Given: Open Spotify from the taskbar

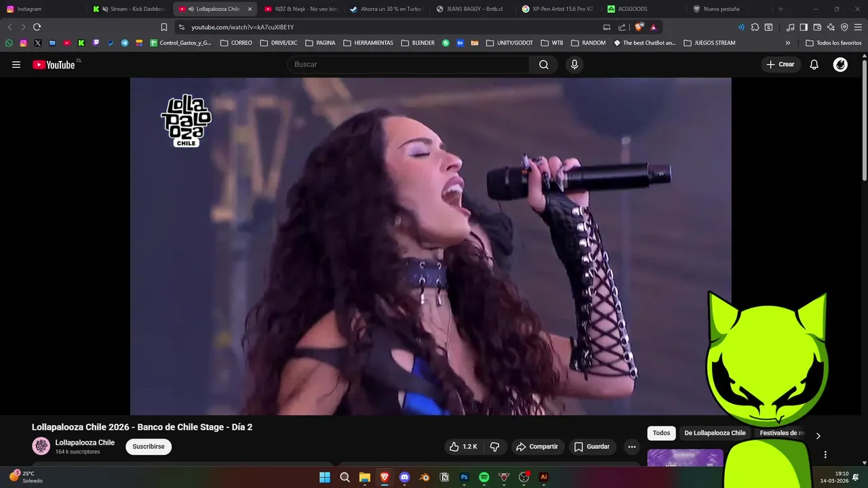Looking at the screenshot, I should pos(484,477).
